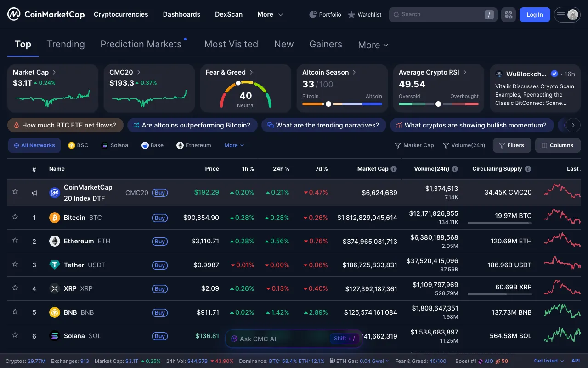Open Watchlist via the star icon

tap(364, 14)
